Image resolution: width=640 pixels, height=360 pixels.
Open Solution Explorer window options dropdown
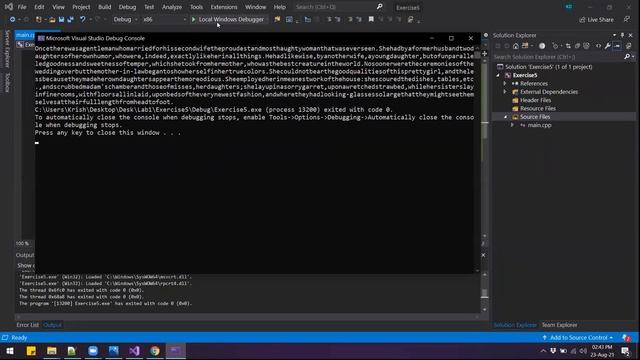click(614, 35)
